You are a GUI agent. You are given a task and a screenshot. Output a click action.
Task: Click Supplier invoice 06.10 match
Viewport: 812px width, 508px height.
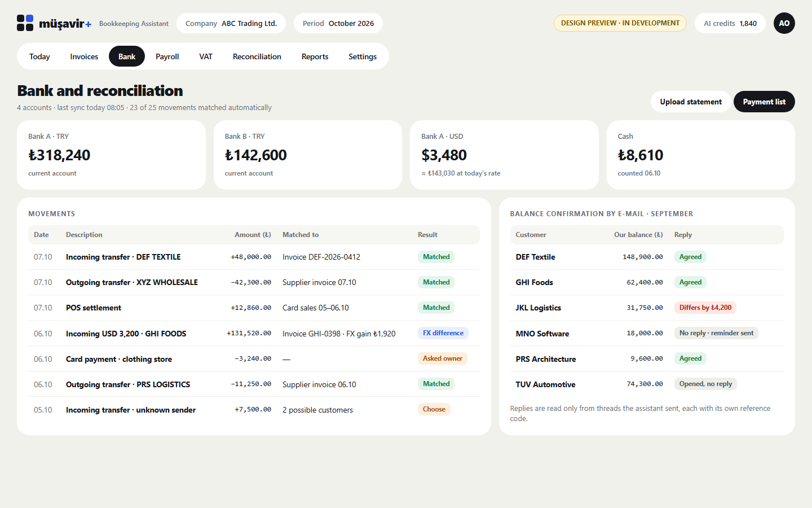[319, 384]
